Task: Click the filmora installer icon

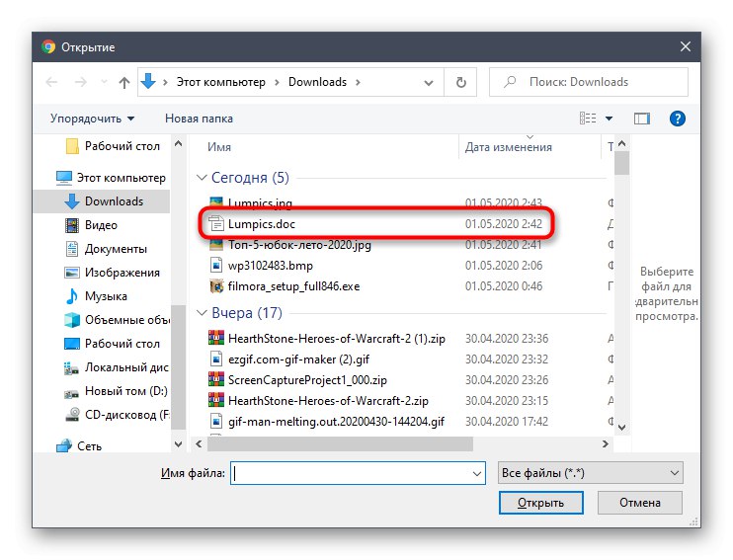Action: point(216,286)
